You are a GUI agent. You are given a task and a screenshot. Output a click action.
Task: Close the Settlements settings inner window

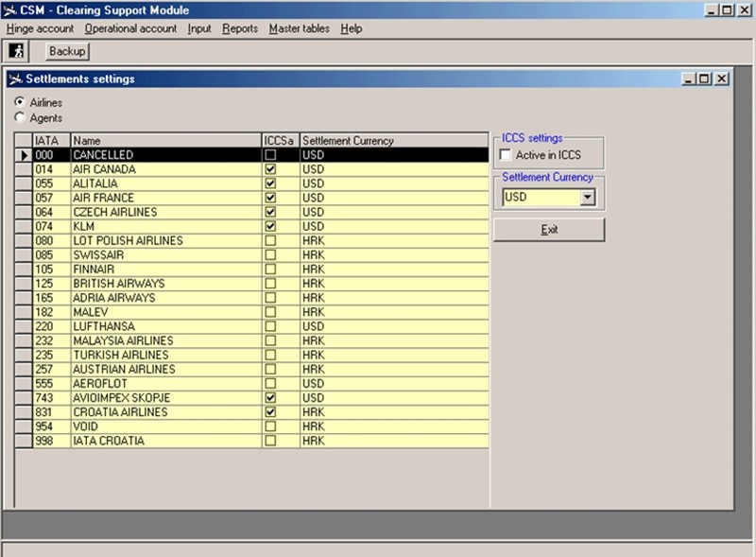[x=721, y=78]
